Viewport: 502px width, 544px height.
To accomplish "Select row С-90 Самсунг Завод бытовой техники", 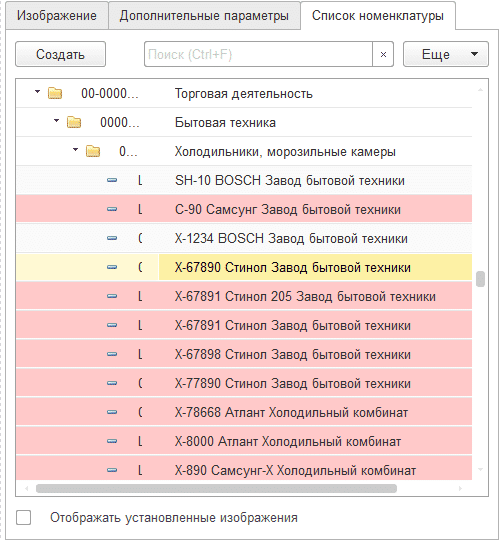I will (x=244, y=209).
